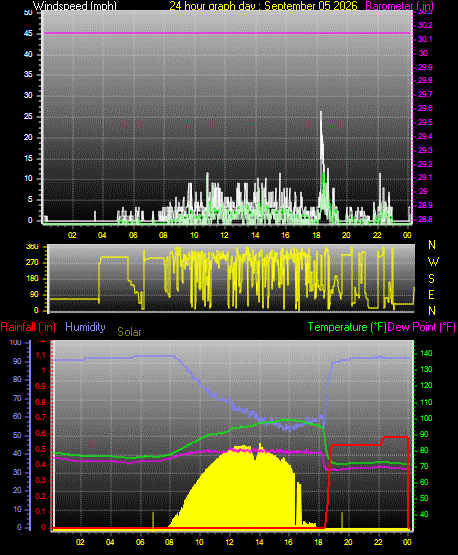
Task: Click the '08' hour label under rainfall graph
Action: [169, 542]
